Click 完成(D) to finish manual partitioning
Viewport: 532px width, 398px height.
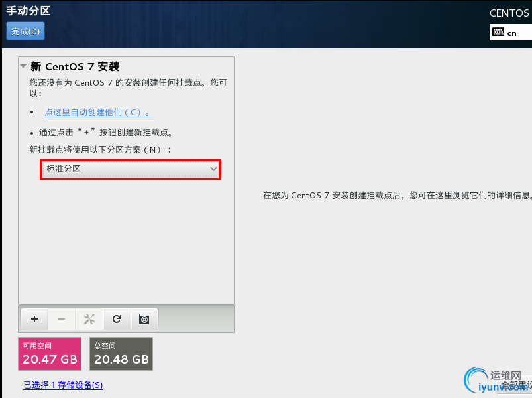(x=25, y=31)
